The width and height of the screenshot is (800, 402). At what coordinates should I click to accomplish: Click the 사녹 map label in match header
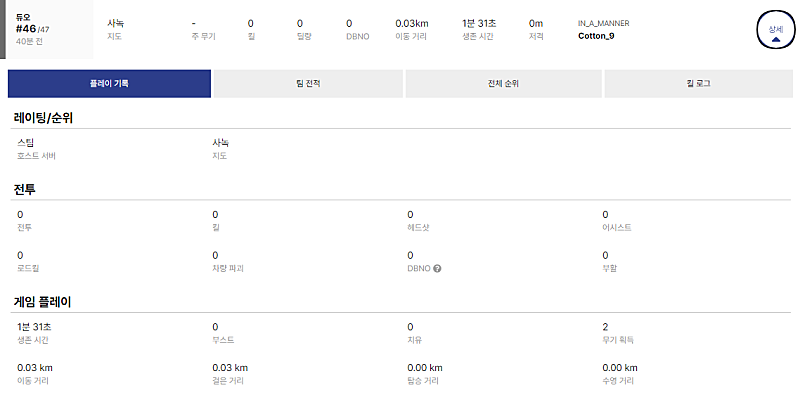pos(116,22)
